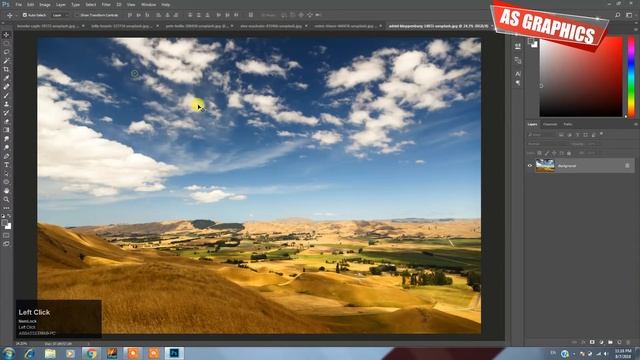Select the Eraser tool
The height and width of the screenshot is (360, 640).
[6, 121]
